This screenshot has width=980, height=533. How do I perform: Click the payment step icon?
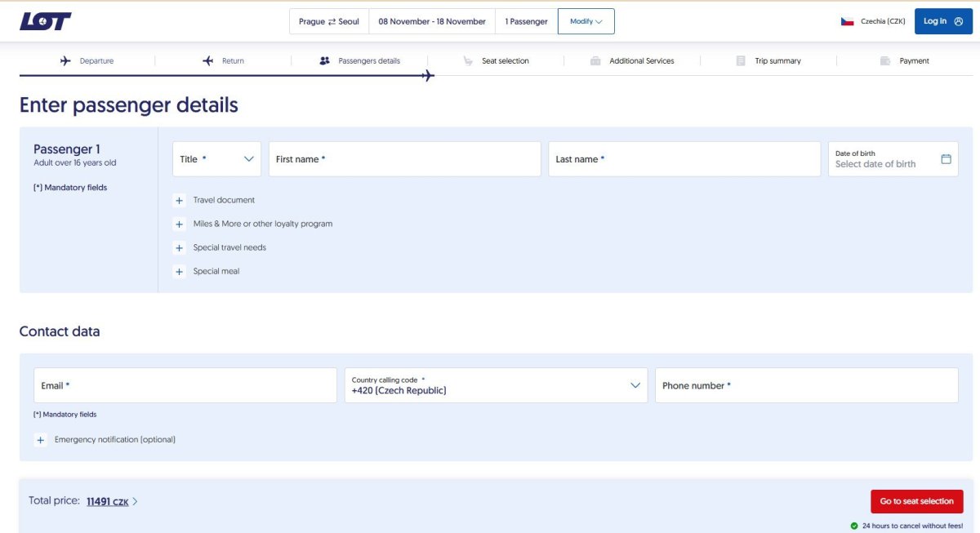pos(884,61)
